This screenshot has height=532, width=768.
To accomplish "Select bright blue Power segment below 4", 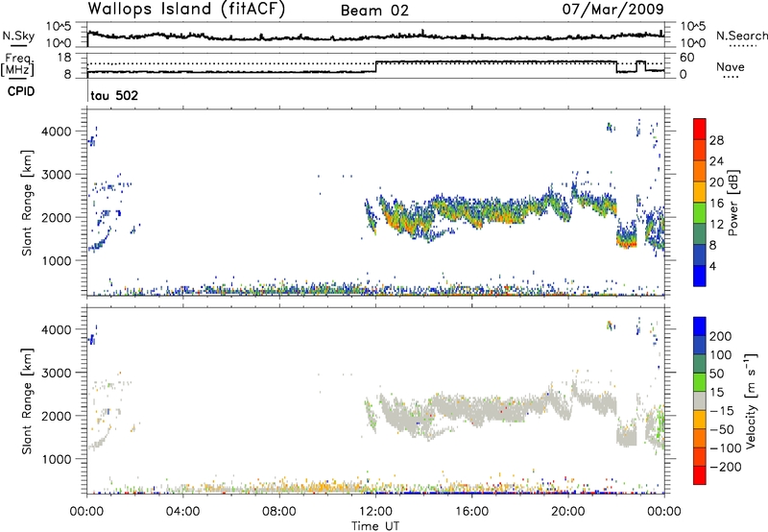I will click(700, 277).
